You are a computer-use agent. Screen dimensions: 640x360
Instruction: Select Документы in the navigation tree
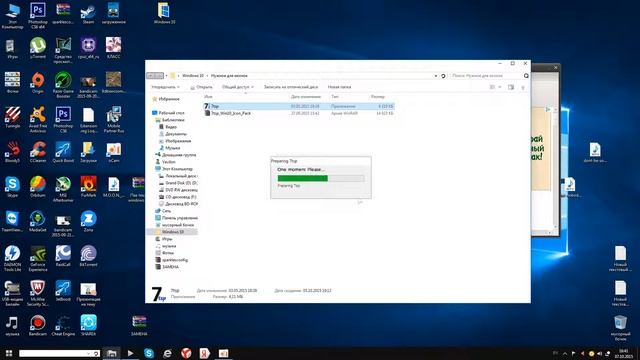(173, 134)
